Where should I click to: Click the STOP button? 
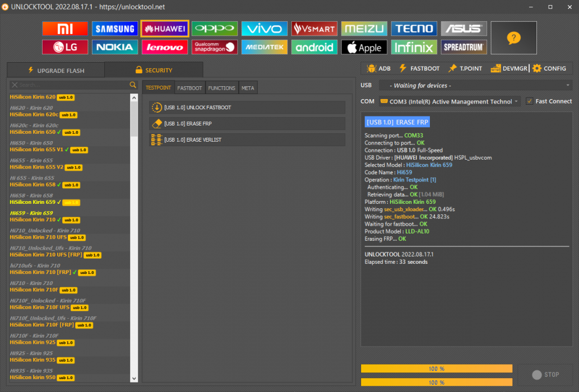(x=546, y=375)
